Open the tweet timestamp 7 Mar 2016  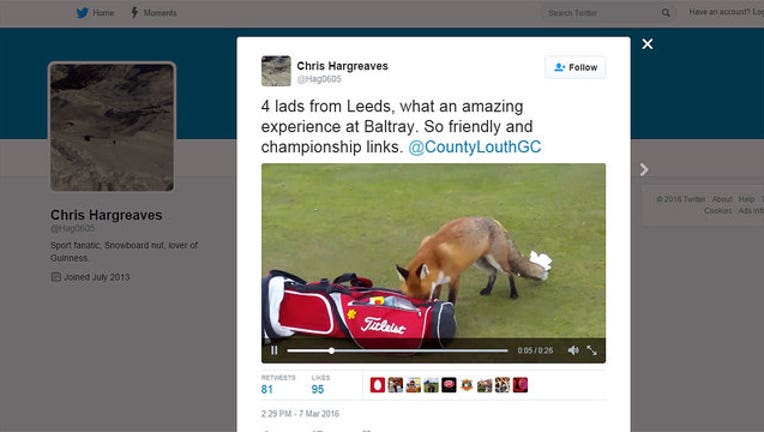click(301, 413)
